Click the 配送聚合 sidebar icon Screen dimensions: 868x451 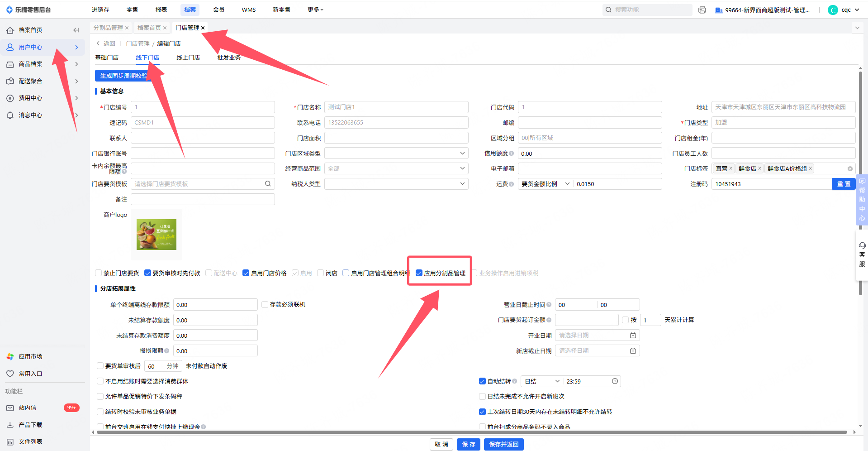point(10,81)
